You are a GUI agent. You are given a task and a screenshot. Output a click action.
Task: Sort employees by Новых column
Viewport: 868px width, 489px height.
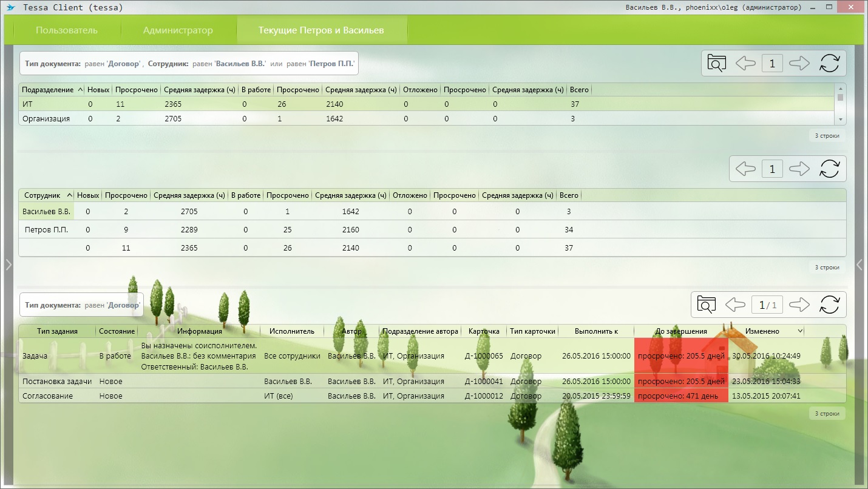pos(88,195)
